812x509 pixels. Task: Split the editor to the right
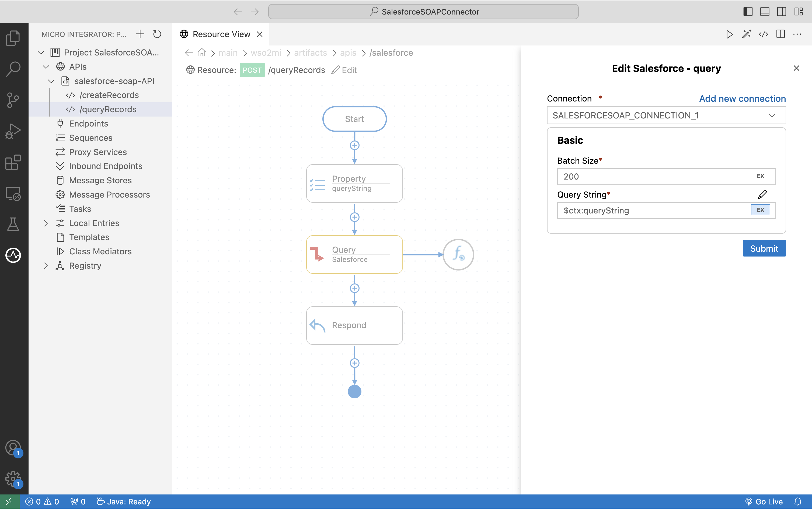(x=780, y=34)
